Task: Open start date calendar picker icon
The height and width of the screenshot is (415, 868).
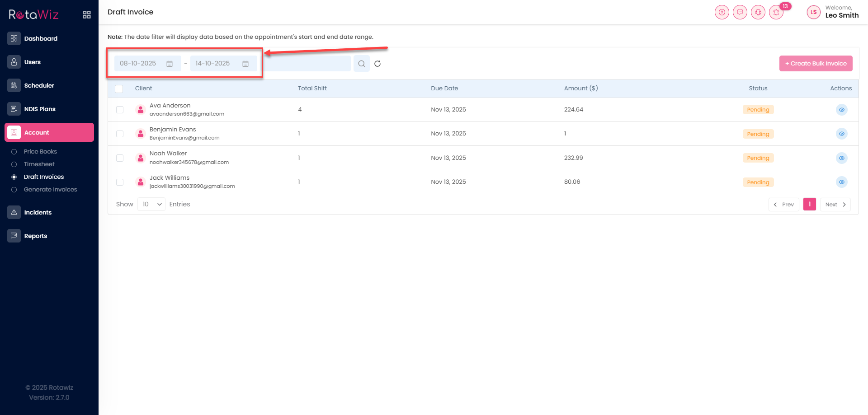Action: pos(170,64)
